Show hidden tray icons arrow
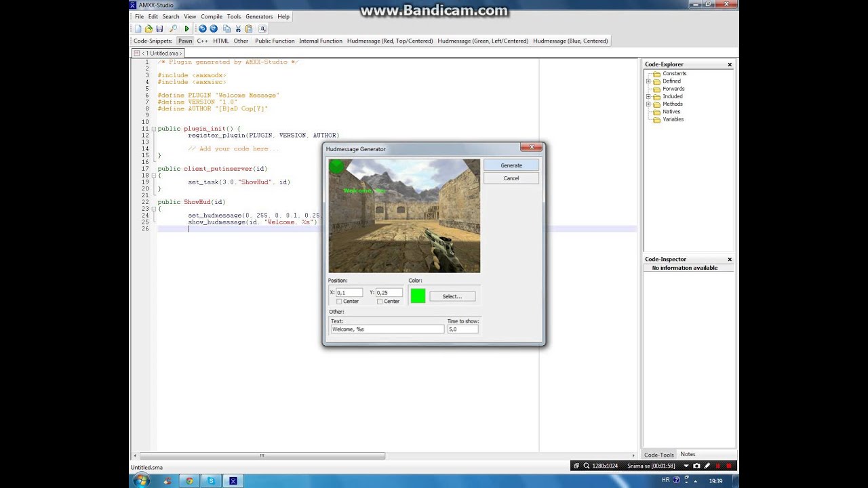Viewport: 868px width, 488px height. point(695,481)
